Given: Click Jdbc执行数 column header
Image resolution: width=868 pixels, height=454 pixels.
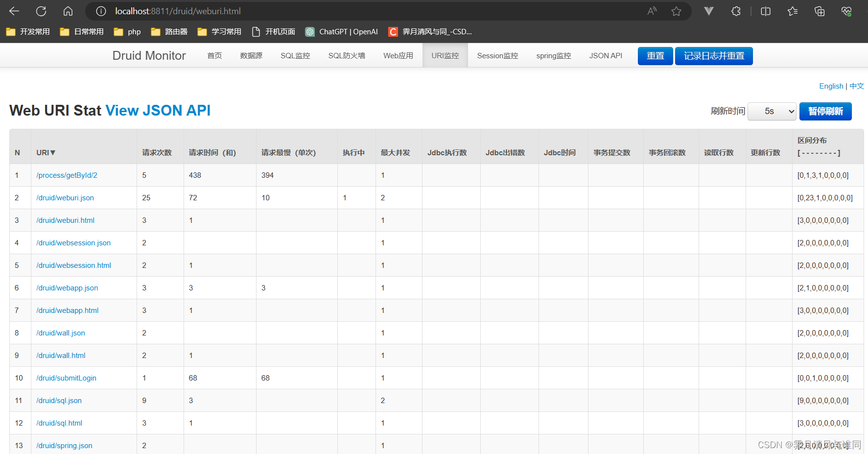Looking at the screenshot, I should 447,152.
